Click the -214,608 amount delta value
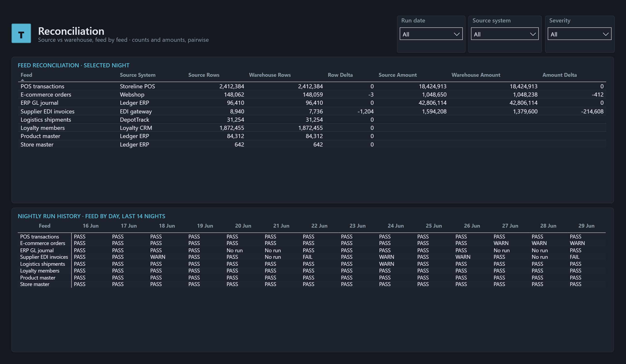 pyautogui.click(x=592, y=112)
